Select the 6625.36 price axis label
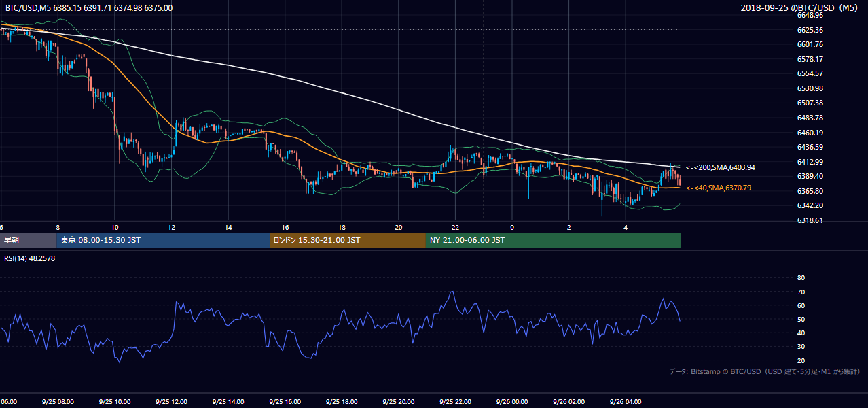 (810, 30)
